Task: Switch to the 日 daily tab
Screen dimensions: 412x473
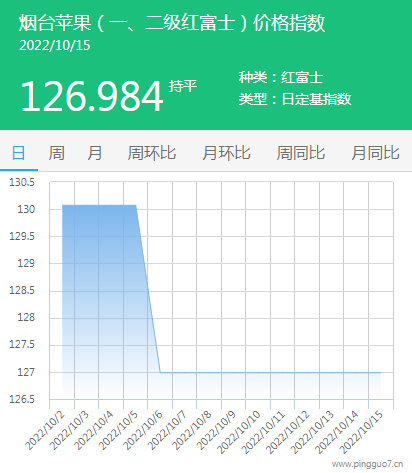Action: 19,153
